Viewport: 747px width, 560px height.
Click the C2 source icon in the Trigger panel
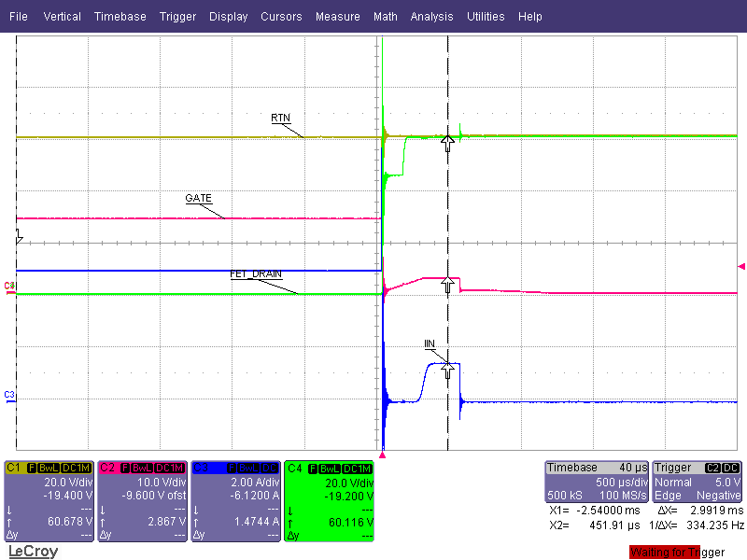712,467
